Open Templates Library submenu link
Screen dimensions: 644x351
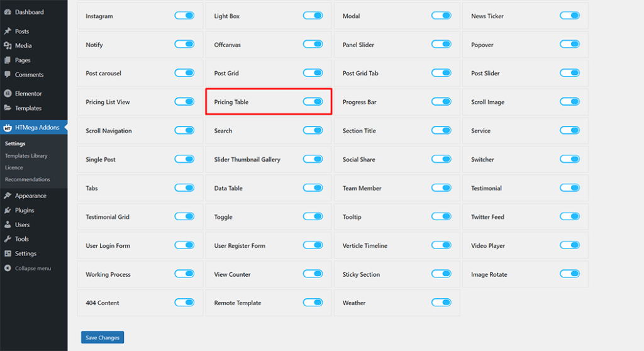pyautogui.click(x=26, y=156)
